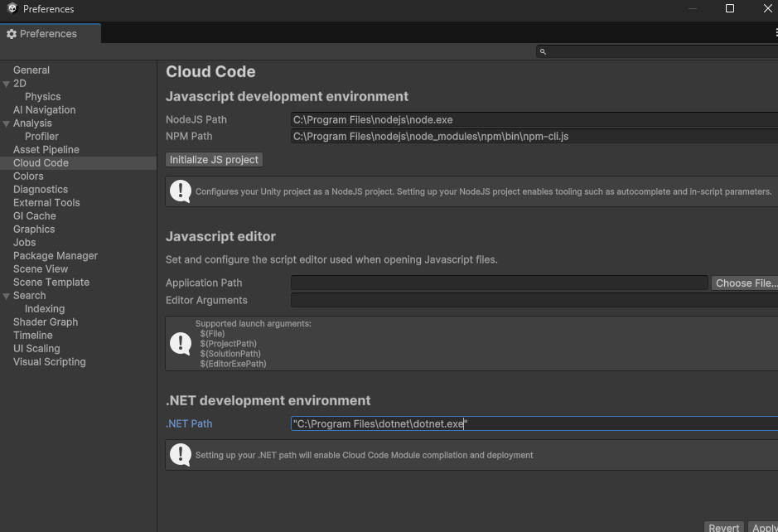Viewport: 778px width, 532px height.
Task: Select General in the sidebar
Action: click(31, 70)
